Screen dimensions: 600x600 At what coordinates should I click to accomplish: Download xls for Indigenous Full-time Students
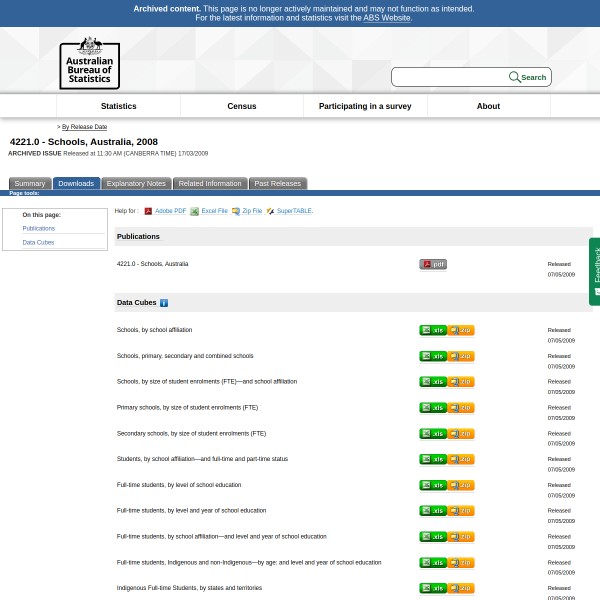[x=433, y=589]
